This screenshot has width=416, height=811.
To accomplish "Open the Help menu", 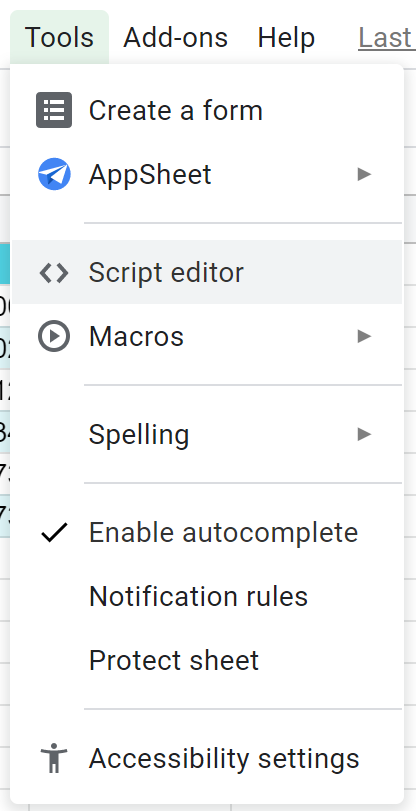I will (286, 38).
